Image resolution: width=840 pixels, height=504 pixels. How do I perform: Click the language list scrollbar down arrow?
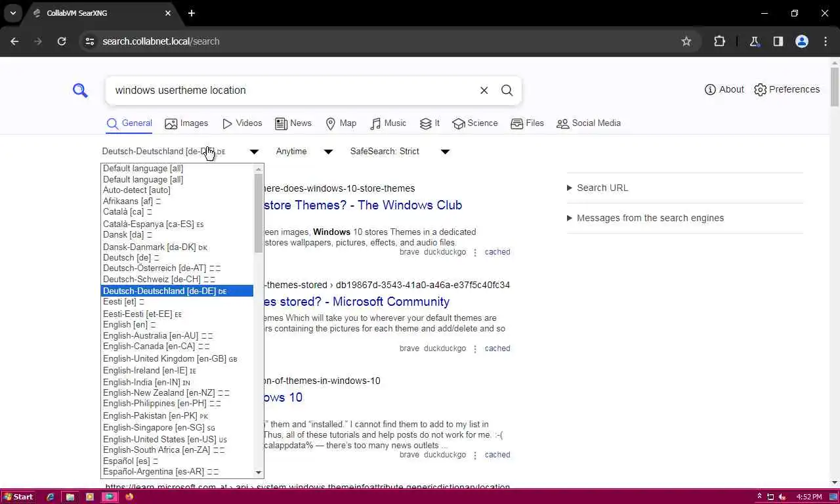point(259,472)
